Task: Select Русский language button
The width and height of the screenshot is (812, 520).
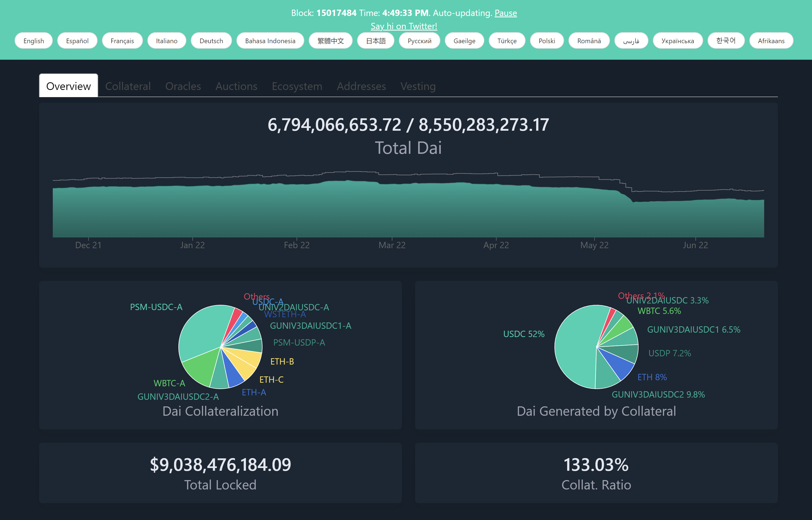Action: (x=419, y=40)
